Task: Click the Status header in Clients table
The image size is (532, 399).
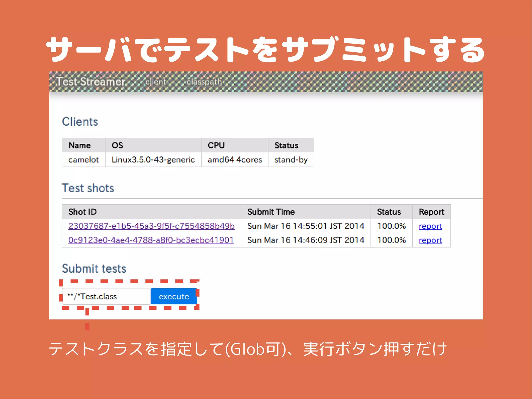Action: [291, 145]
